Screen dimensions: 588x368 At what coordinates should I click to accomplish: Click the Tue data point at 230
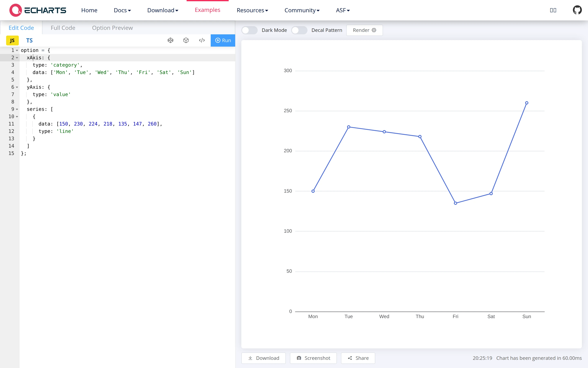point(349,127)
